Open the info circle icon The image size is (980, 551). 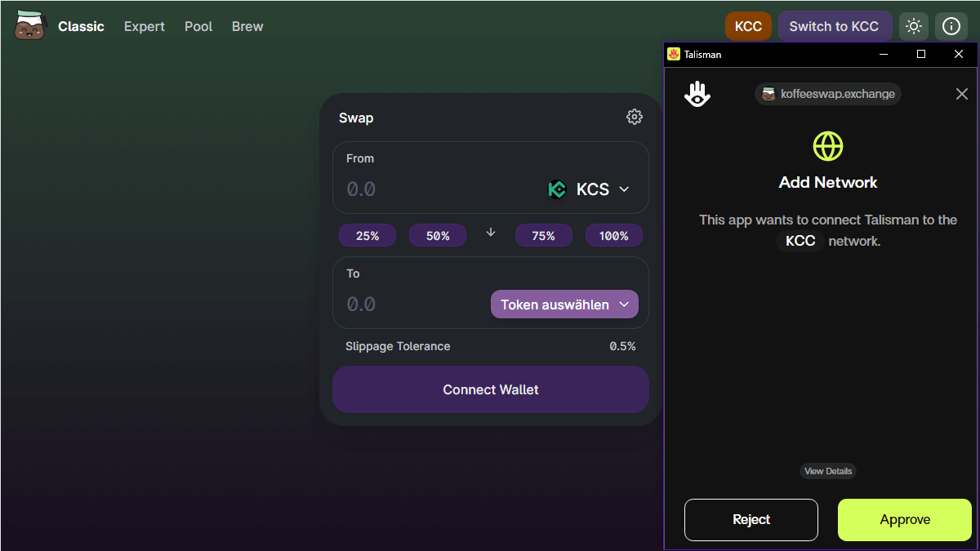951,26
